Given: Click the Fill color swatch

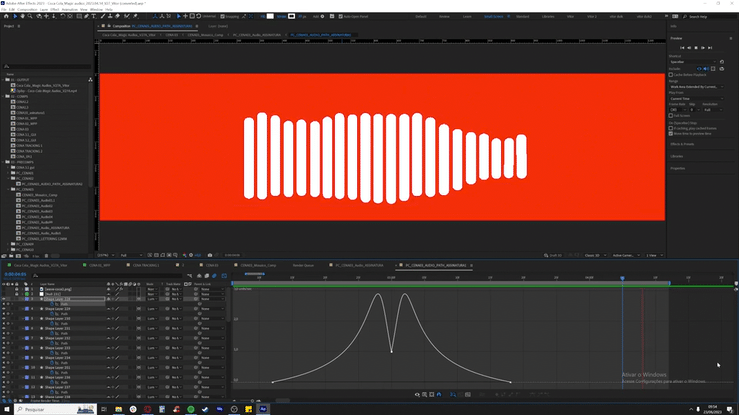Looking at the screenshot, I should (x=270, y=16).
